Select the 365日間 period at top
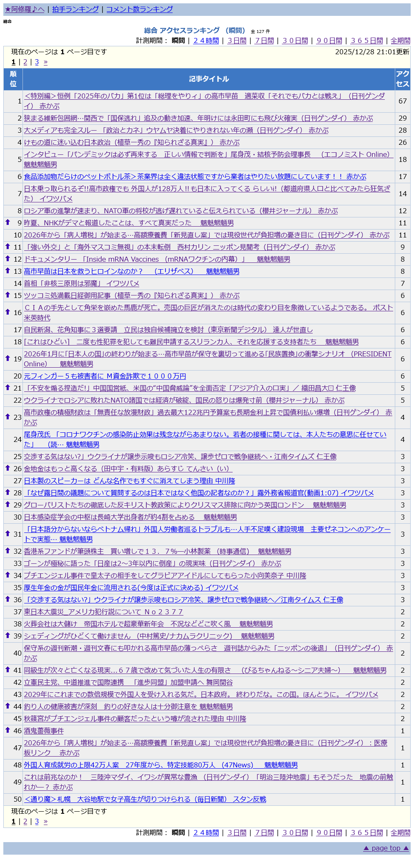The height and width of the screenshot is (868, 414). pyautogui.click(x=366, y=40)
